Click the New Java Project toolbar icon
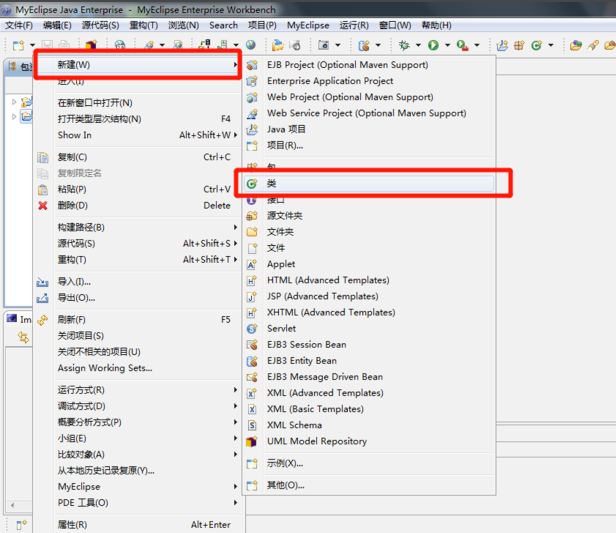The width and height of the screenshot is (616, 533). click(x=502, y=46)
